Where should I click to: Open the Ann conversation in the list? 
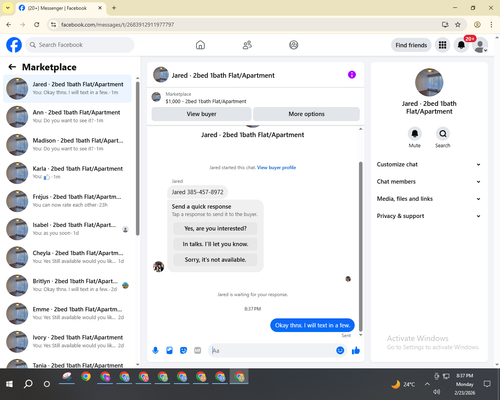point(67,117)
